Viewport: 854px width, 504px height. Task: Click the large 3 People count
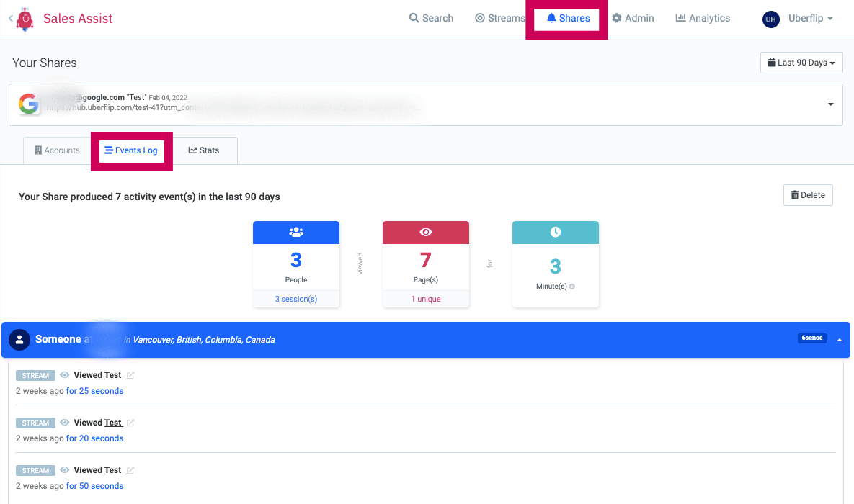[295, 260]
